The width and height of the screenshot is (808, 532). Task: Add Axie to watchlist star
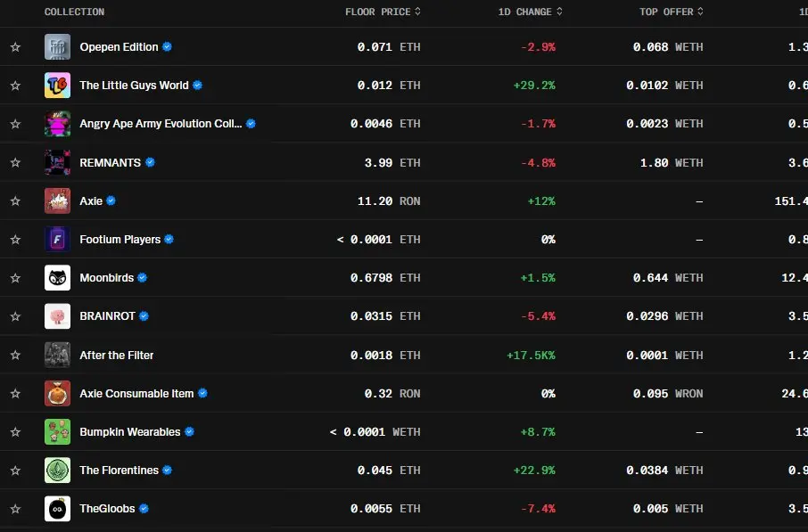(15, 201)
